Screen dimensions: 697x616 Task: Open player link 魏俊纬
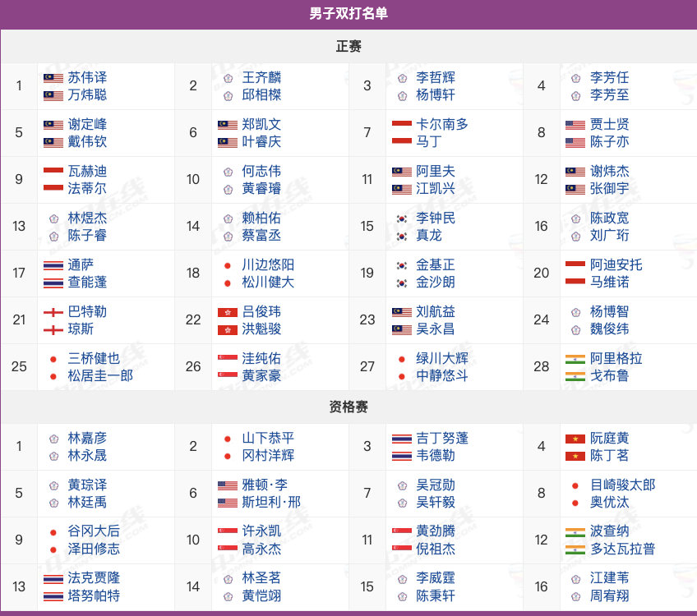(x=609, y=329)
